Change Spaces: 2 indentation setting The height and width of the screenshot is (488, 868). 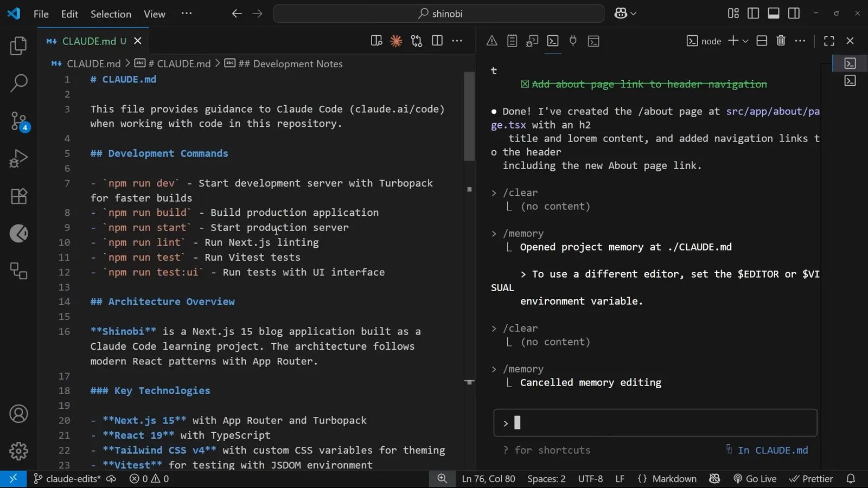point(546,479)
